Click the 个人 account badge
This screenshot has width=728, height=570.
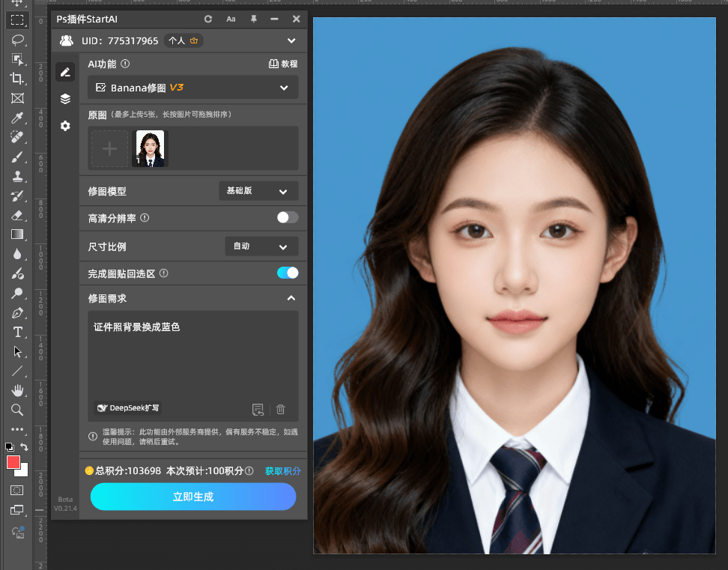point(183,40)
